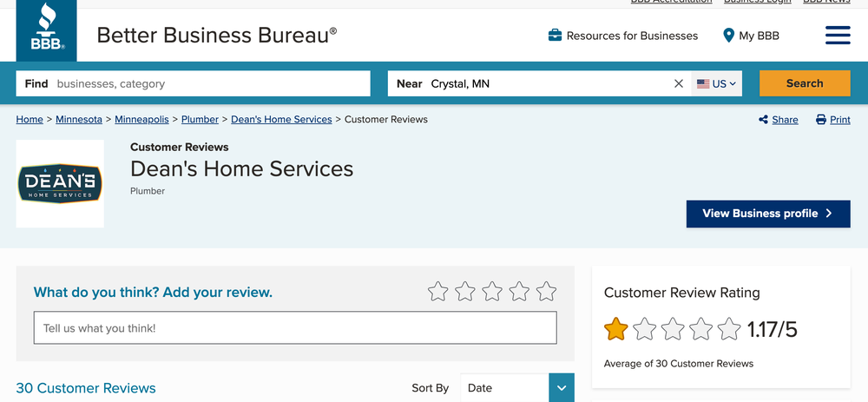Viewport: 868px width, 402px height.
Task: Select third star in review rating
Action: [492, 292]
